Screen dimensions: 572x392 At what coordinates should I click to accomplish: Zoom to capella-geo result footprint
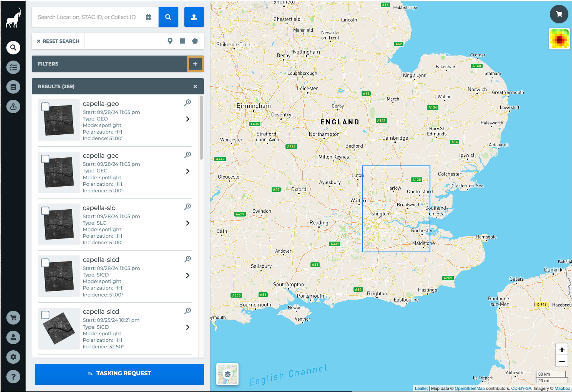[x=188, y=102]
